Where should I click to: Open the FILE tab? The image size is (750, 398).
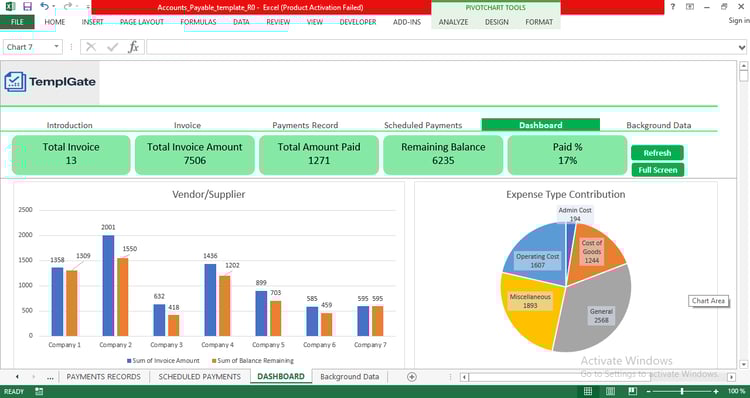tap(17, 22)
